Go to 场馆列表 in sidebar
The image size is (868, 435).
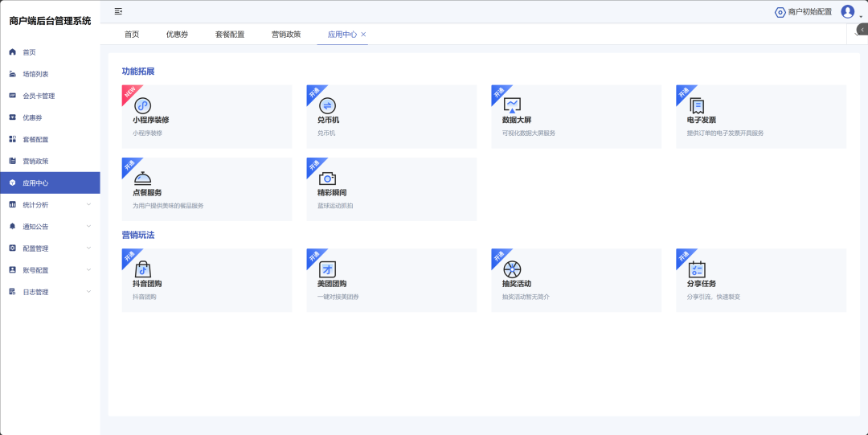(x=35, y=74)
